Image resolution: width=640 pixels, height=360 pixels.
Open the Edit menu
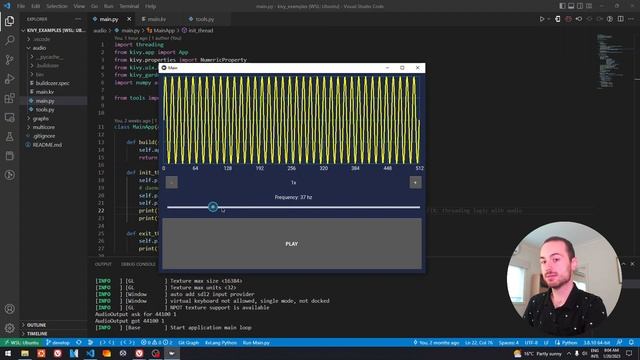pyautogui.click(x=36, y=6)
